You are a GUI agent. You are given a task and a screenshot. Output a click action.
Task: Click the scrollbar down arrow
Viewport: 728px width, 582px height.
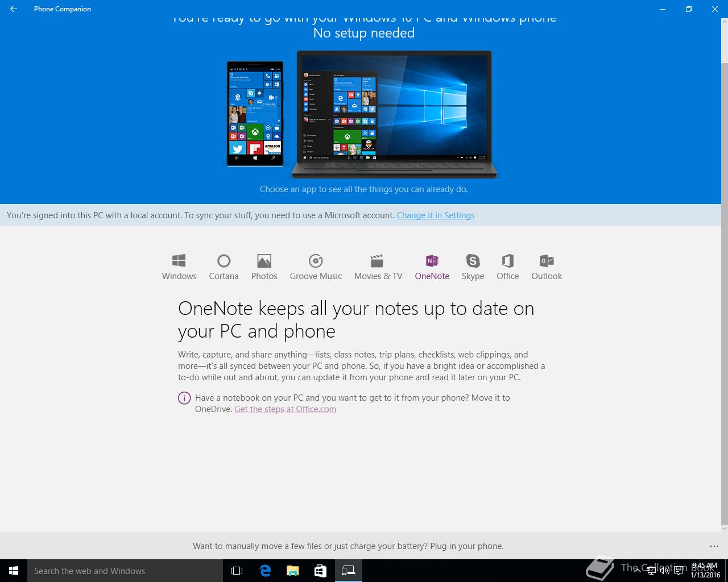point(725,528)
